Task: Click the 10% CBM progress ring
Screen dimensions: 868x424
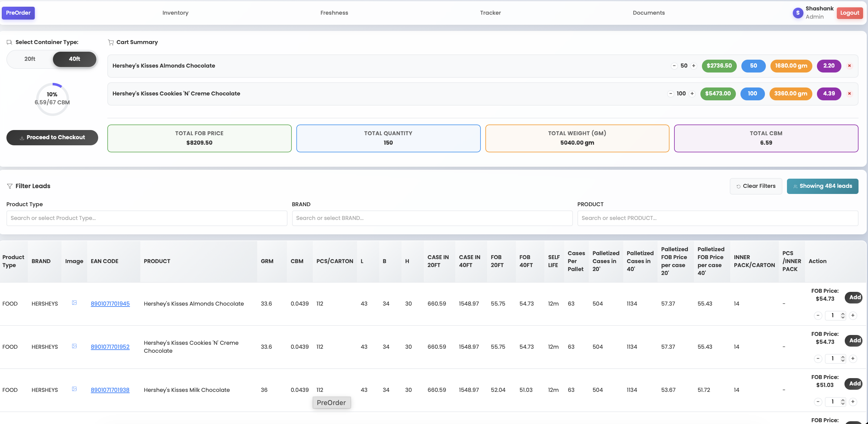Action: click(52, 99)
